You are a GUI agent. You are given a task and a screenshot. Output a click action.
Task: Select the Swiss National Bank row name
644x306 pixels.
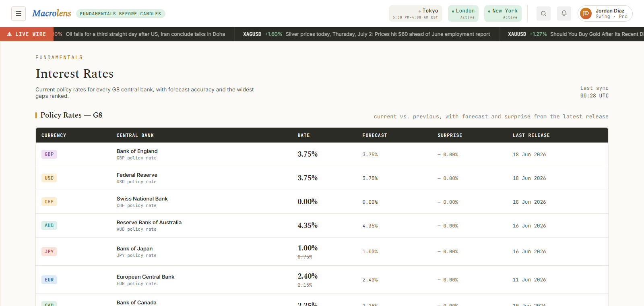pos(142,199)
